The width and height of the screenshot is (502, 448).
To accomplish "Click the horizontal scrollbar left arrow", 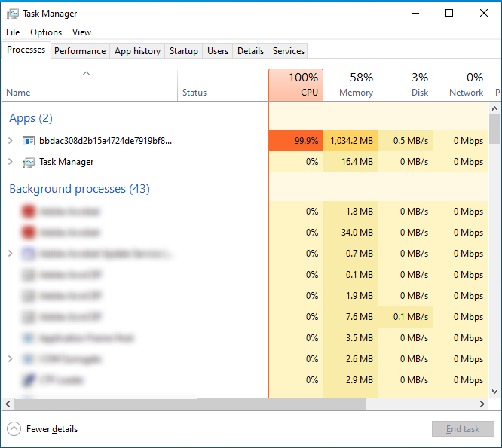I will click(8, 404).
